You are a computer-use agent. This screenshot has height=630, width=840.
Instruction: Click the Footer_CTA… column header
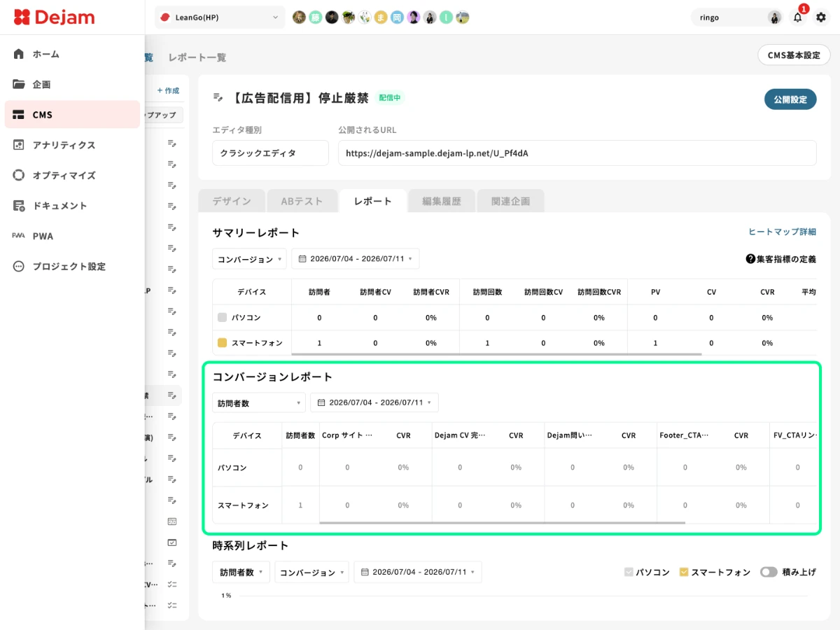(684, 435)
